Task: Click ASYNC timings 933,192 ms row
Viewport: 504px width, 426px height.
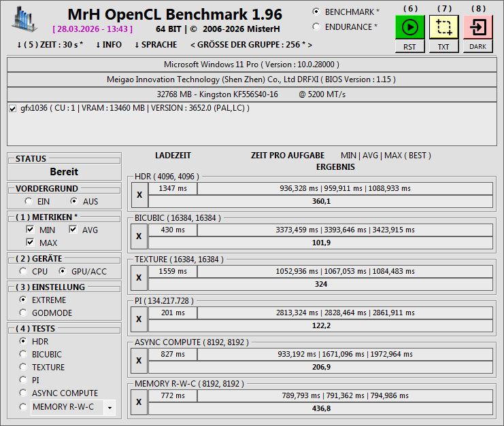Action: (346, 354)
